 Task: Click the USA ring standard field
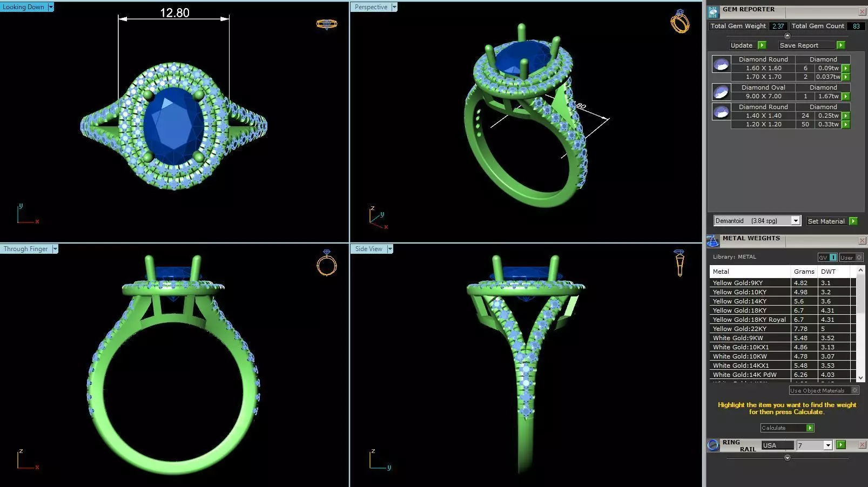(x=778, y=445)
